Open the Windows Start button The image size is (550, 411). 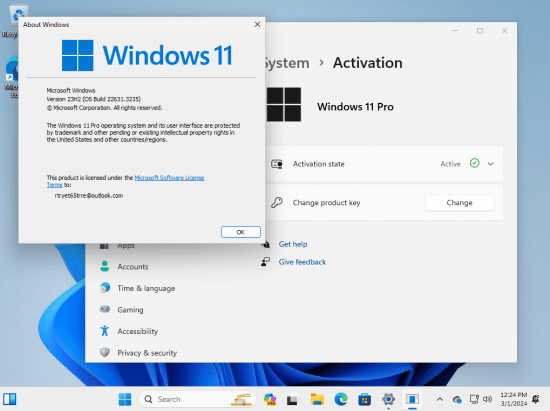tap(125, 399)
